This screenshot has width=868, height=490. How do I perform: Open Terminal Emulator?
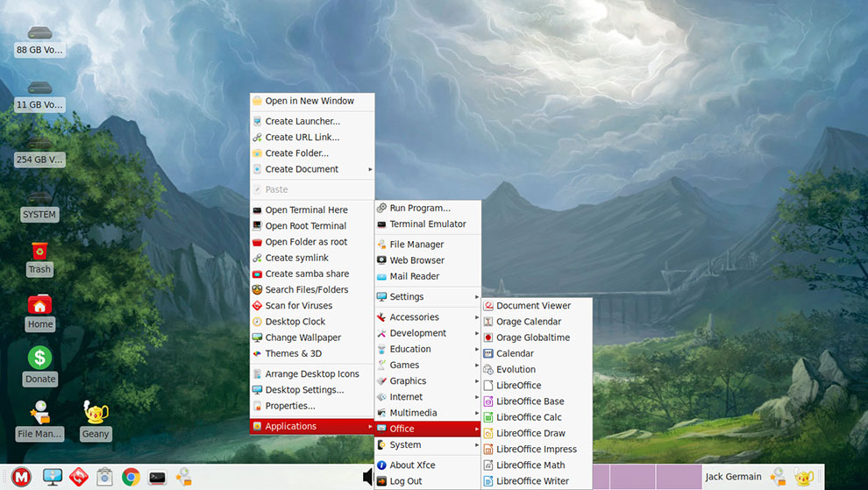[428, 224]
